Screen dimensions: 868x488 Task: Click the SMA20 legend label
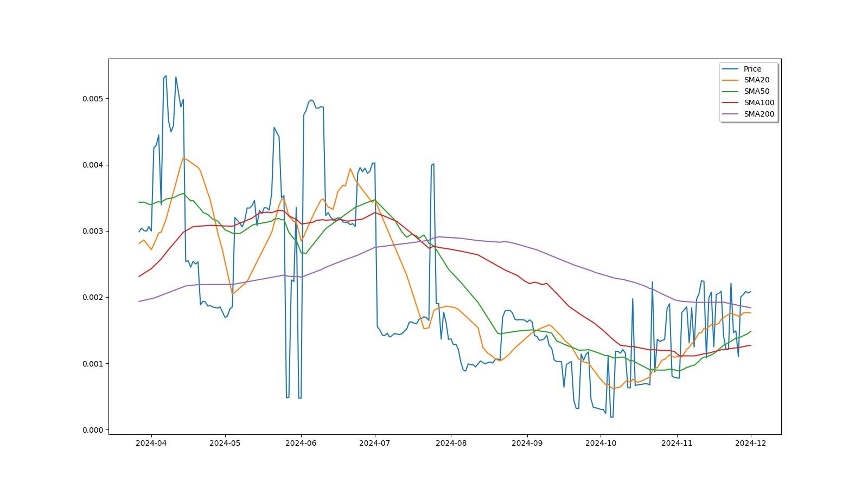[x=756, y=80]
